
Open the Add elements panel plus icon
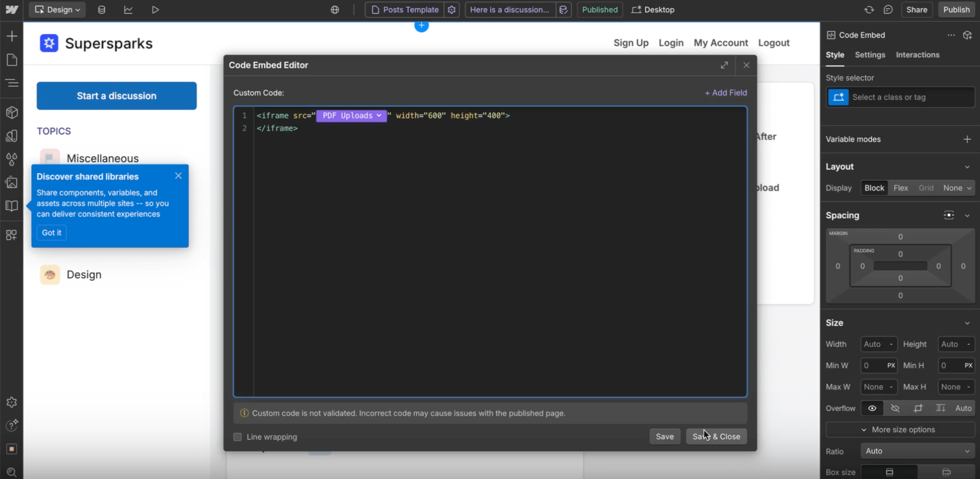[x=12, y=36]
